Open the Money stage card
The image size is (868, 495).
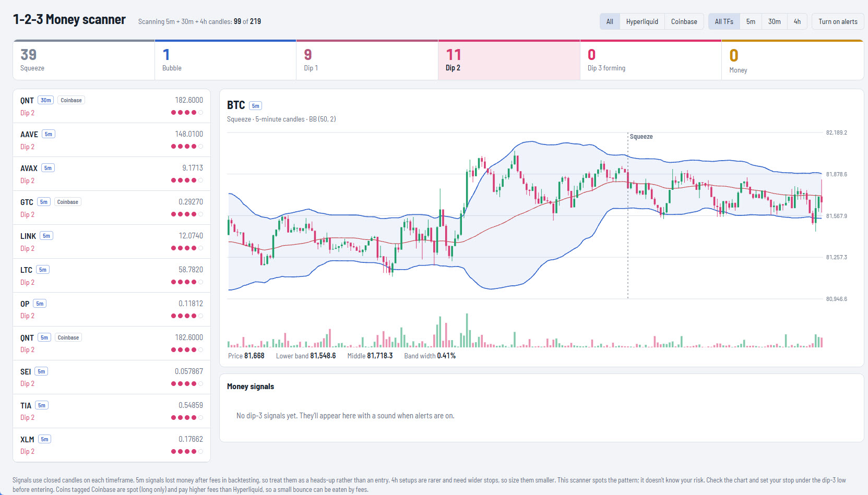click(792, 61)
